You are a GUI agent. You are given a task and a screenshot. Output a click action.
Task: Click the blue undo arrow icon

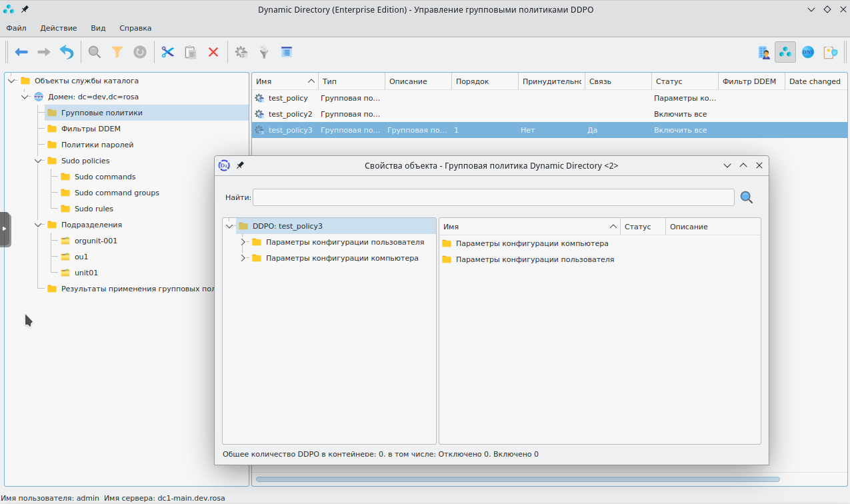click(x=67, y=52)
